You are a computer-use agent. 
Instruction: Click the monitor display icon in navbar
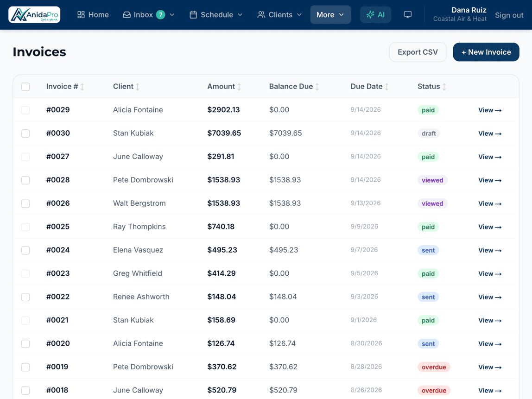point(408,14)
